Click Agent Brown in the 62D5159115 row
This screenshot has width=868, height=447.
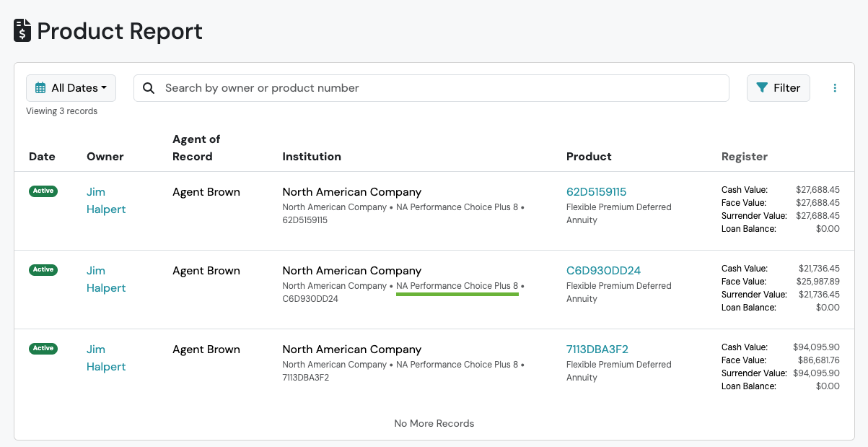pos(206,192)
